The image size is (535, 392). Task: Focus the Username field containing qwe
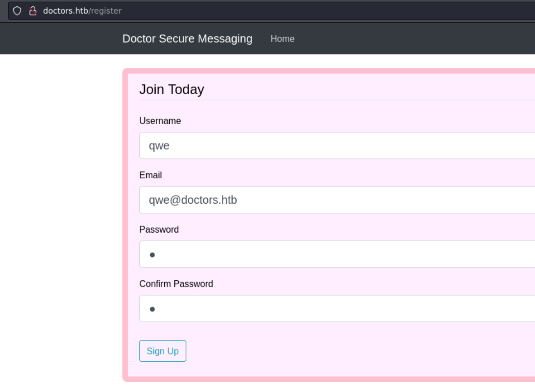337,145
